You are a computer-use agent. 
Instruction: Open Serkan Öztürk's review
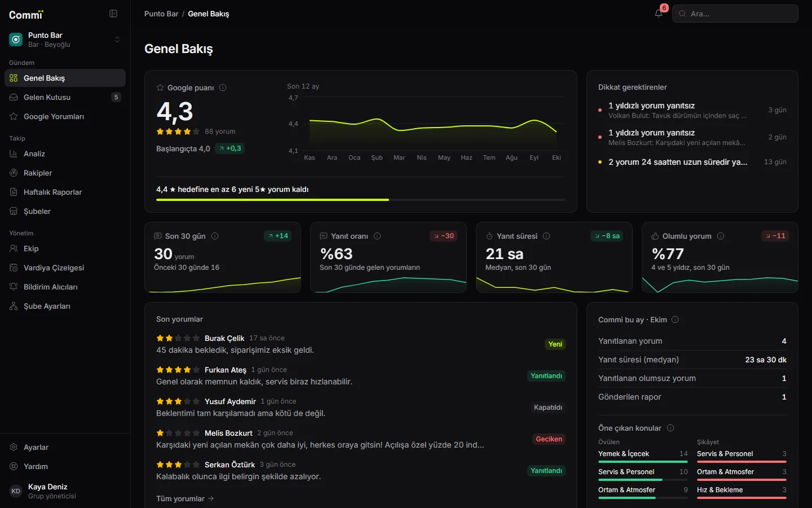(x=361, y=471)
